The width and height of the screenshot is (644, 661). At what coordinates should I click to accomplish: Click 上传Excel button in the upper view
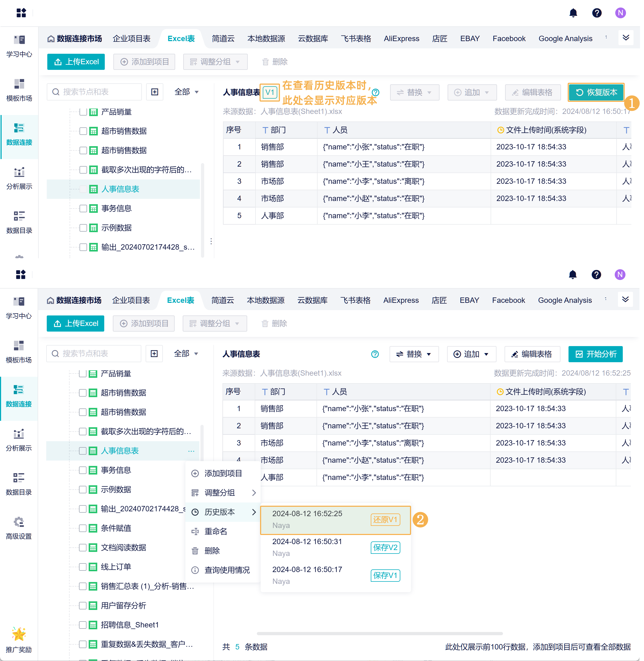pos(76,62)
